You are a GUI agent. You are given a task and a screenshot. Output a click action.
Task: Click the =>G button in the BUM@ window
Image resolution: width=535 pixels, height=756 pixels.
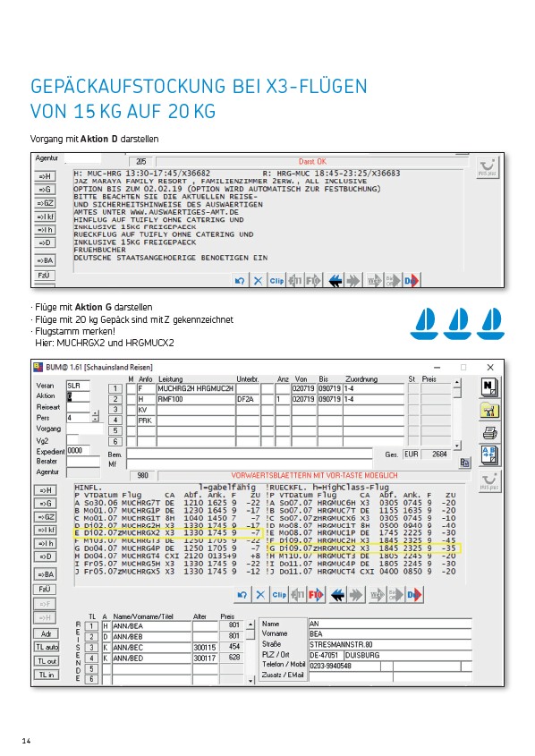point(46,504)
